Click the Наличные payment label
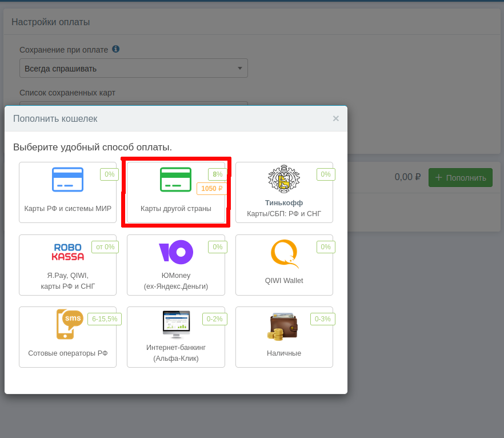Screen dimensions: 504x438 point(284,353)
